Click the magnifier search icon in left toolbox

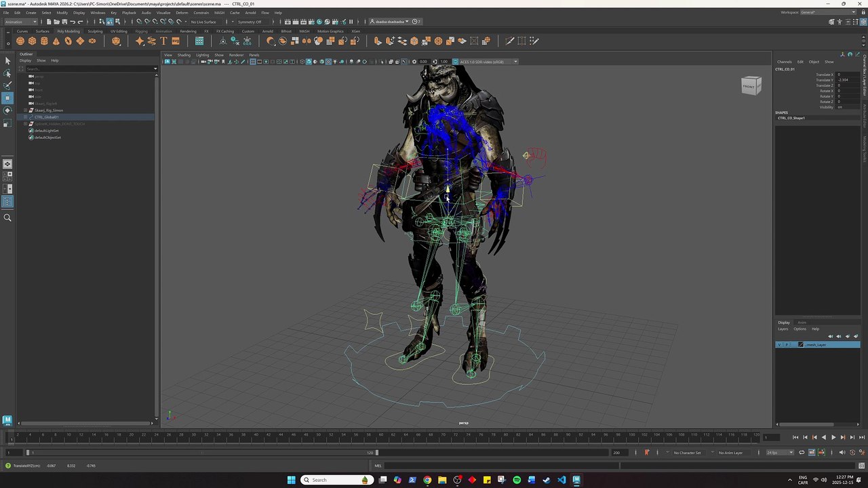point(7,218)
